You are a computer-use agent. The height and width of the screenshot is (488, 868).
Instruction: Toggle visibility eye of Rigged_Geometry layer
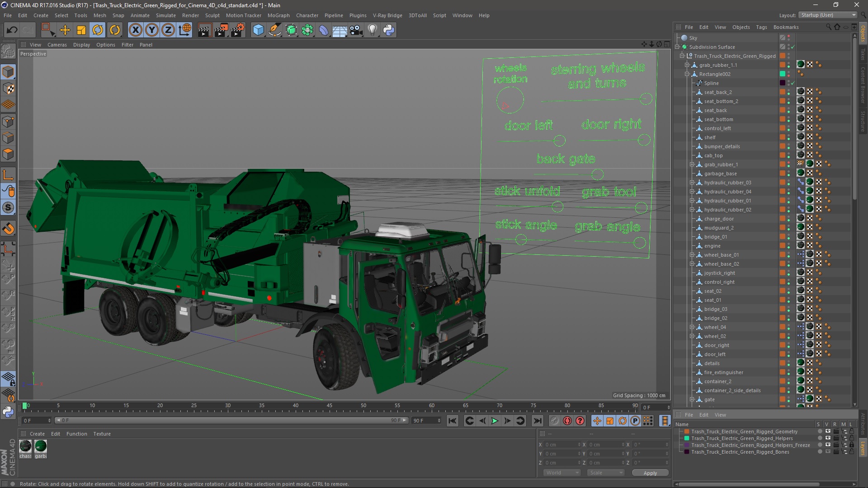[x=828, y=432]
